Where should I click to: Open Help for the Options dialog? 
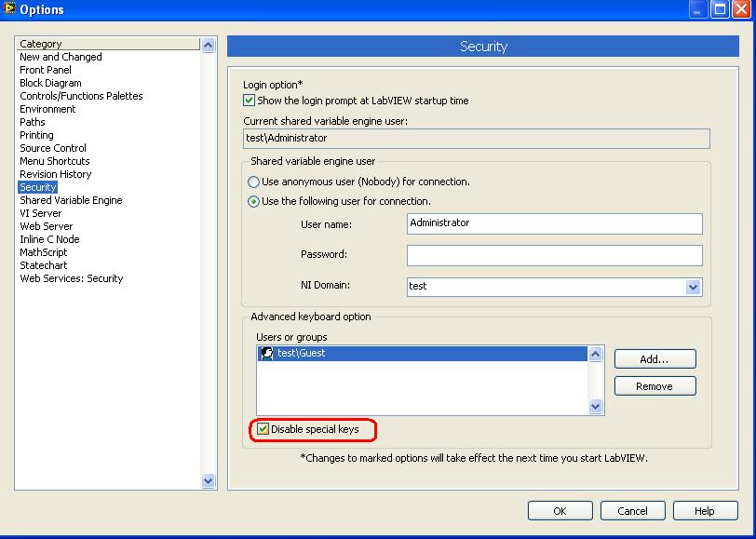[705, 511]
